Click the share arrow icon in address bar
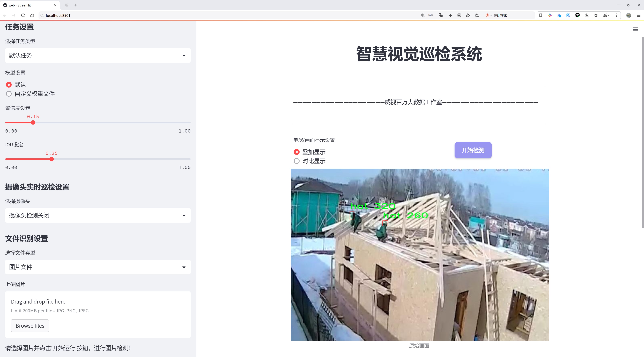The image size is (644, 357). tap(468, 15)
